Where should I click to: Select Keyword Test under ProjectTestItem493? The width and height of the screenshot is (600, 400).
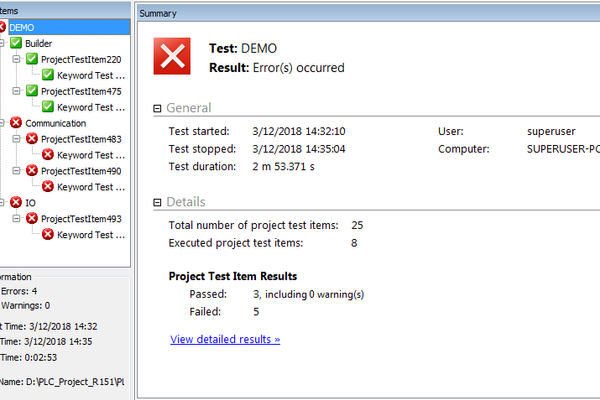(91, 235)
